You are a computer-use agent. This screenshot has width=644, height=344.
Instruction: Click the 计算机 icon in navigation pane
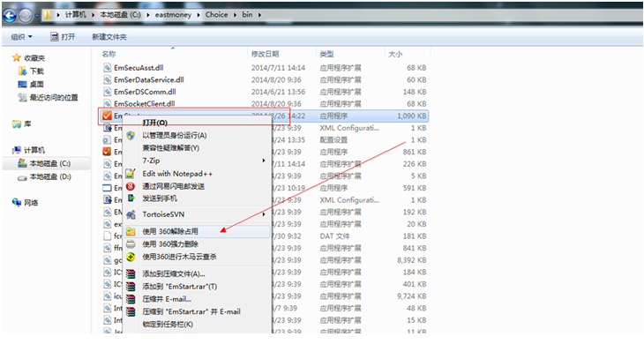[x=17, y=150]
